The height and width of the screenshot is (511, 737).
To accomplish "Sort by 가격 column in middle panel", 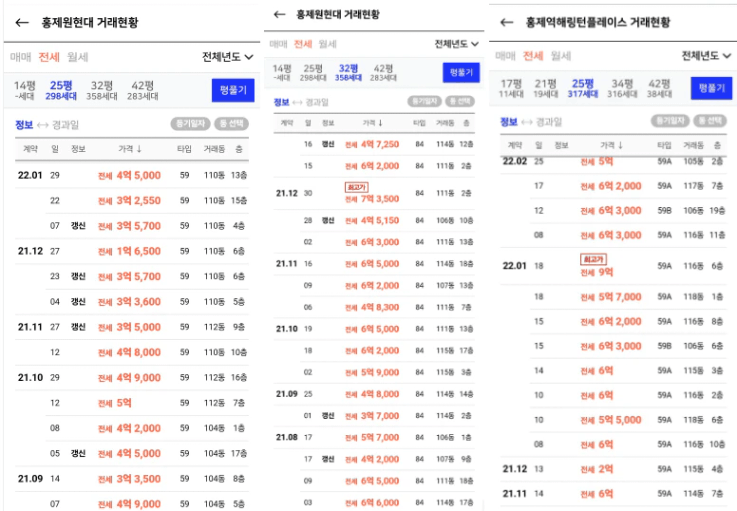I will pos(372,123).
